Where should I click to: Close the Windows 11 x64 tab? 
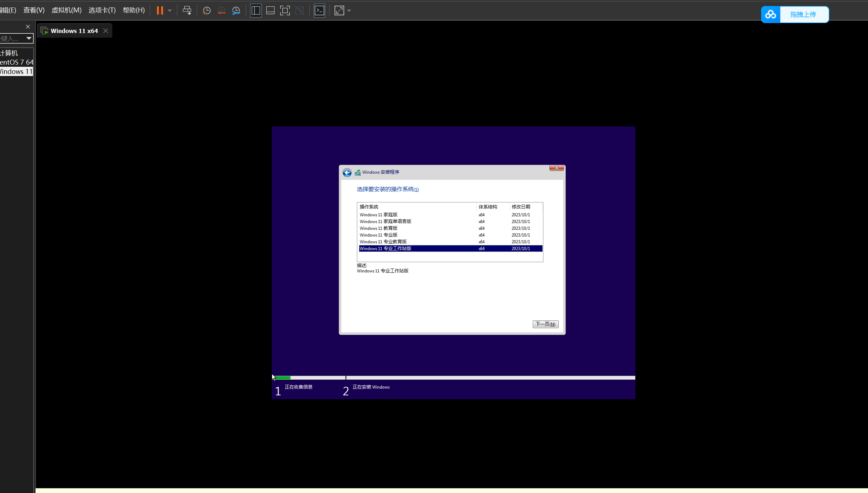pyautogui.click(x=105, y=31)
